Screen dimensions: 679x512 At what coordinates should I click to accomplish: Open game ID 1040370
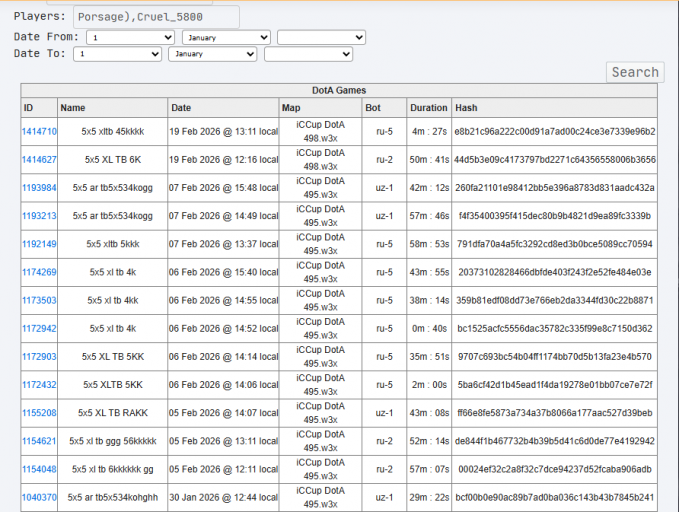pyautogui.click(x=39, y=498)
